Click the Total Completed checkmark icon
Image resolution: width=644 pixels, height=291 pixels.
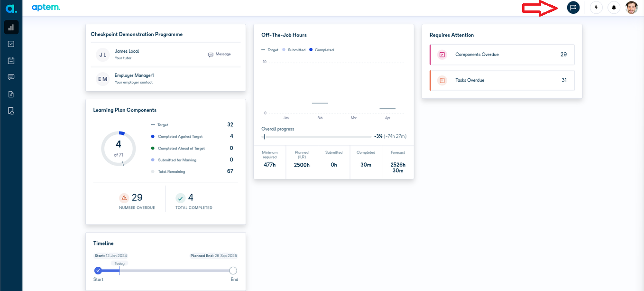point(180,198)
